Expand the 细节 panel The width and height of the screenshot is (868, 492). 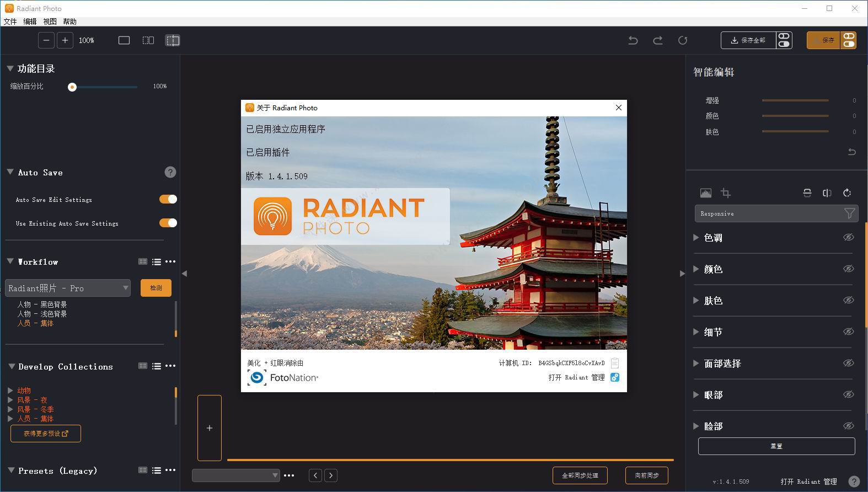(696, 332)
